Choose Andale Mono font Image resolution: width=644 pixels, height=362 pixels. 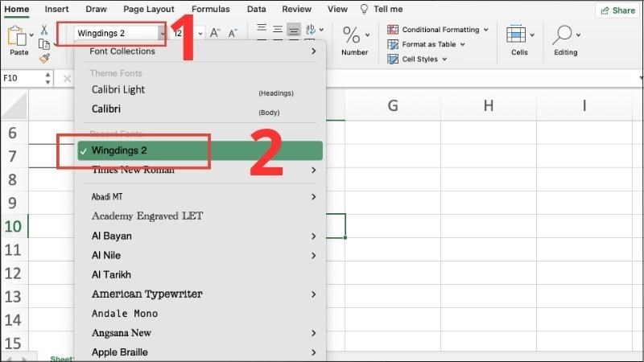[200, 314]
